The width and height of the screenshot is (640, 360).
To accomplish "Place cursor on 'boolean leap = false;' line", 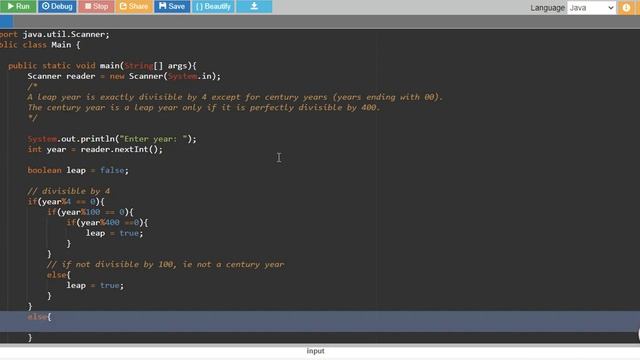I will click(78, 170).
